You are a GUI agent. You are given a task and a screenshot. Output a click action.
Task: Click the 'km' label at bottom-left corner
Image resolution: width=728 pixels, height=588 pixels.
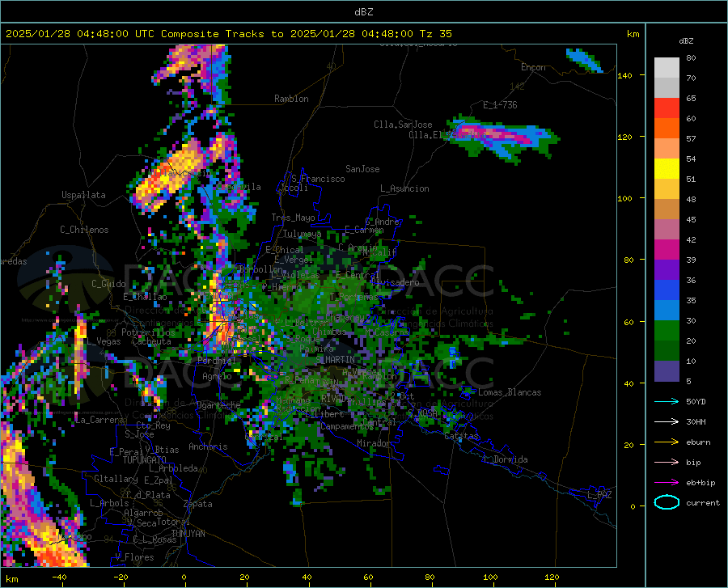pos(11,579)
